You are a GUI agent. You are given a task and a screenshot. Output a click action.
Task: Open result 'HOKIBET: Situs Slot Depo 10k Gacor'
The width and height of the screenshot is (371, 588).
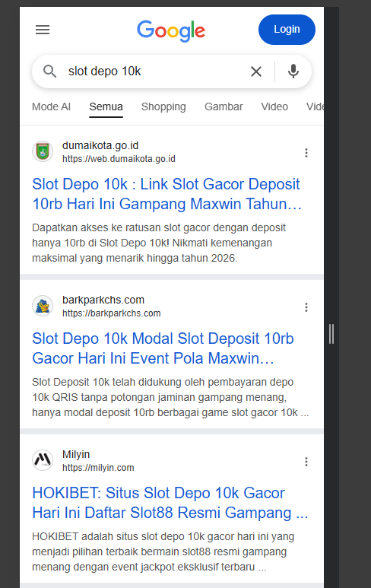pos(170,503)
